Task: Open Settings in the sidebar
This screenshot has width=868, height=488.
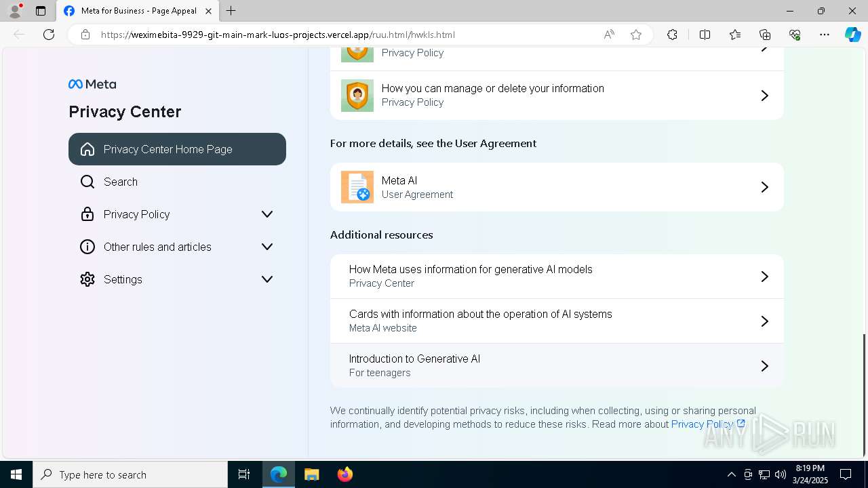Action: (x=177, y=279)
